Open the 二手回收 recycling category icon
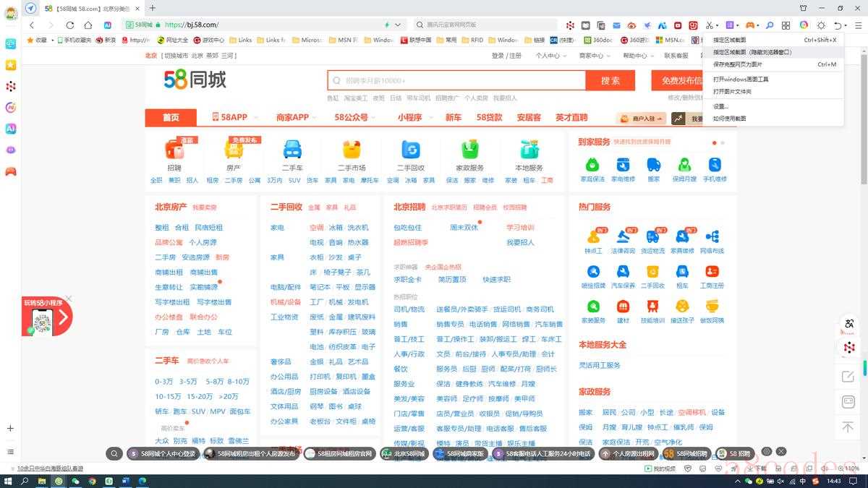The height and width of the screenshot is (488, 868). 411,150
